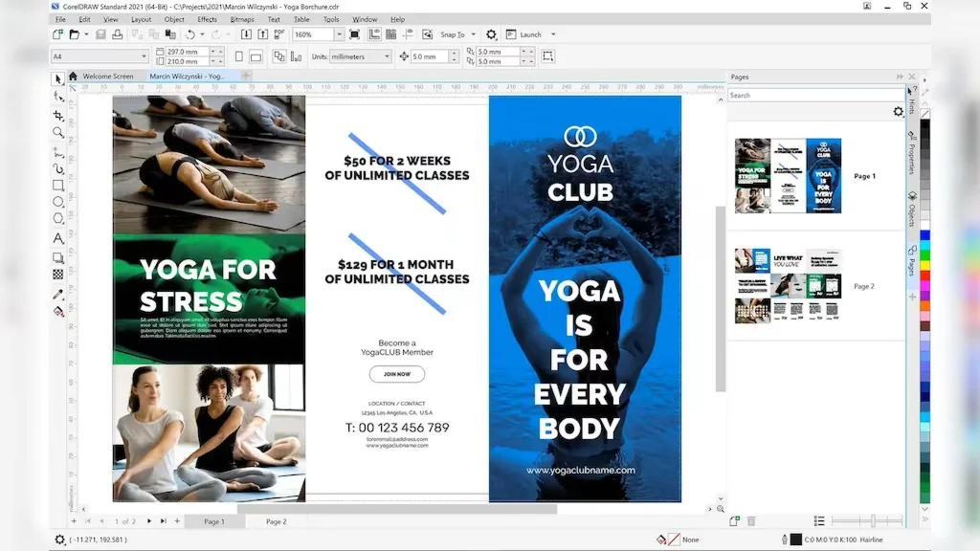The image size is (980, 551).
Task: Open the Hints docker tab
Action: [912, 101]
